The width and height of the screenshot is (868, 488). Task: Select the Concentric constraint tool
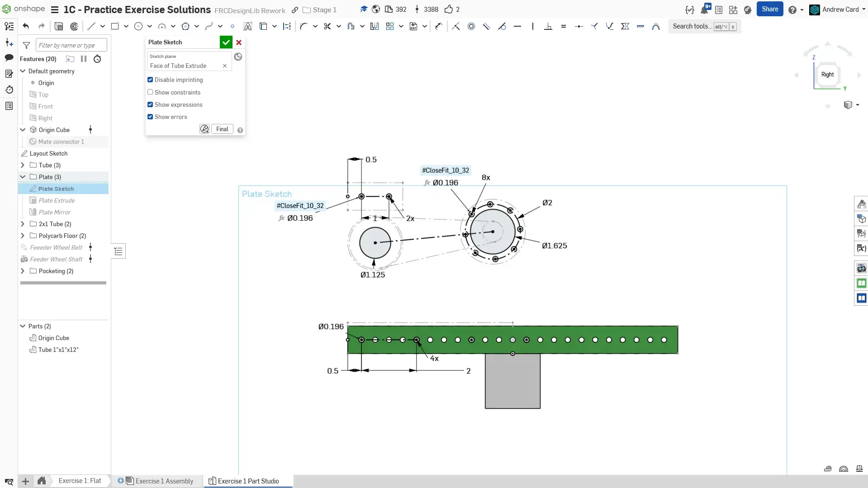click(471, 26)
